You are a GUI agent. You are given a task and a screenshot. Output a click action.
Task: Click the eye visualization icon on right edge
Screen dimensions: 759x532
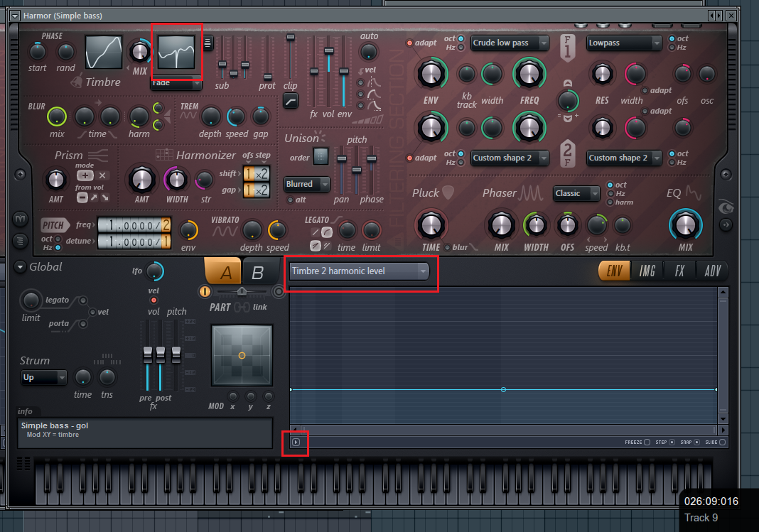726,207
